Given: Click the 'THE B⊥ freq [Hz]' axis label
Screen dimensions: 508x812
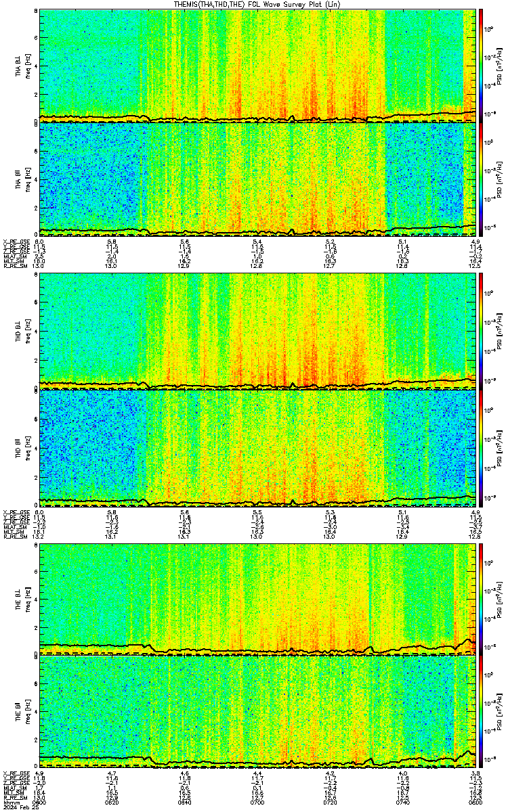Looking at the screenshot, I should click(22, 599).
